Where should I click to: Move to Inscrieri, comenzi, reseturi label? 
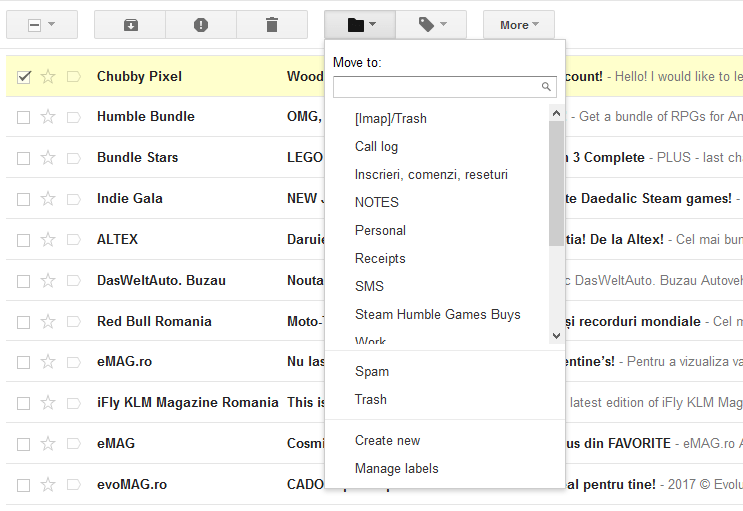click(431, 174)
